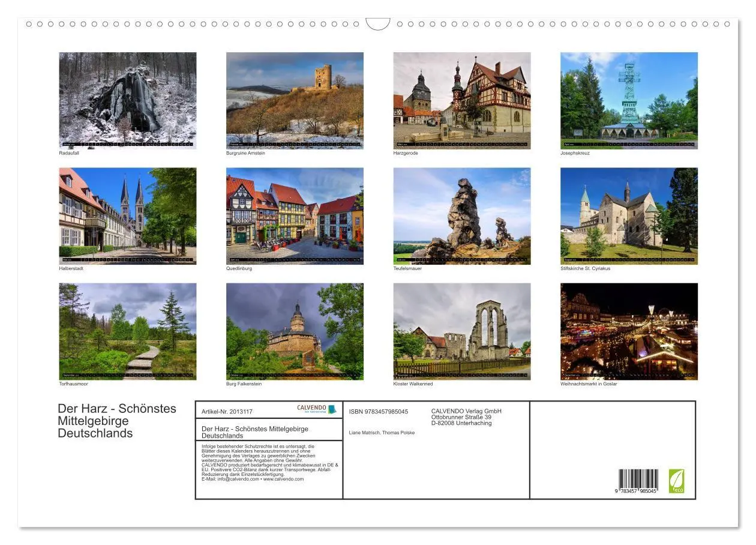756x545 pixels.
Task: Click the CALVENDO publisher logo
Action: [x=313, y=408]
